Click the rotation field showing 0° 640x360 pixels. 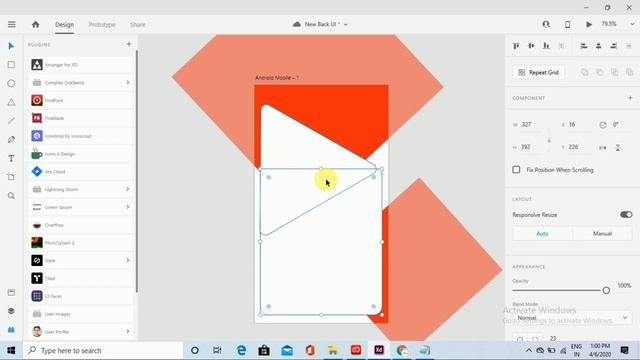621,124
